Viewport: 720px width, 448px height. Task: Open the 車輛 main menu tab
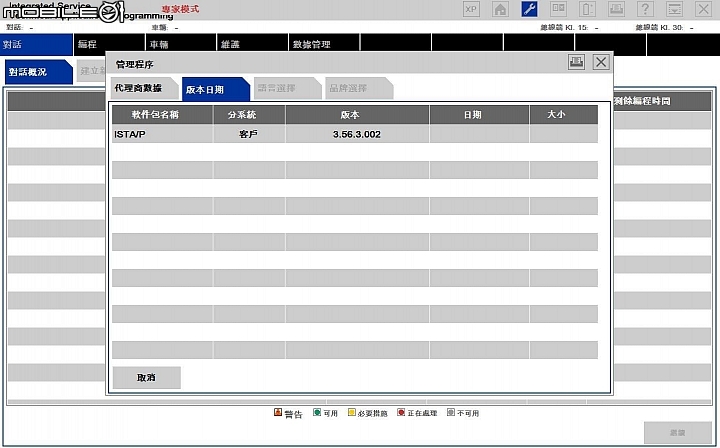point(181,45)
